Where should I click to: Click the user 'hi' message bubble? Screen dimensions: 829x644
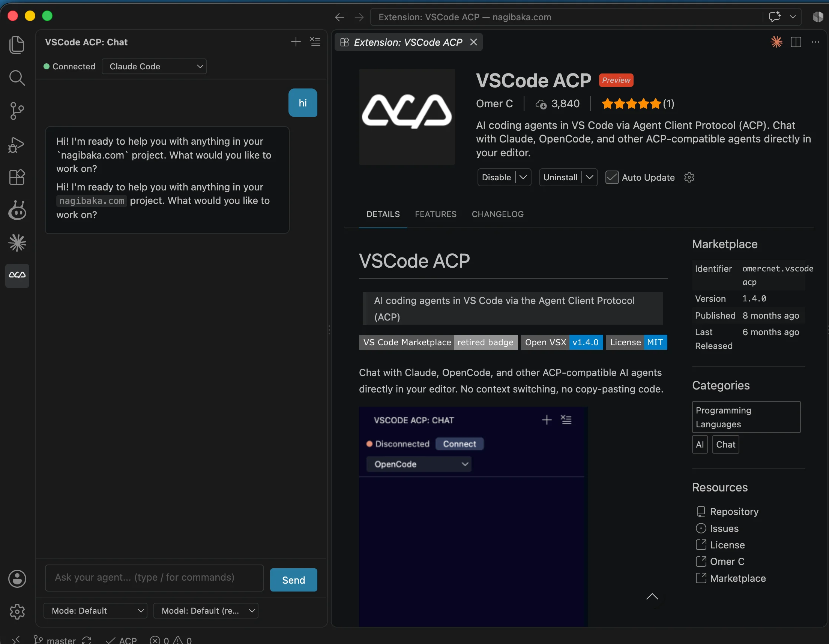[x=302, y=103]
